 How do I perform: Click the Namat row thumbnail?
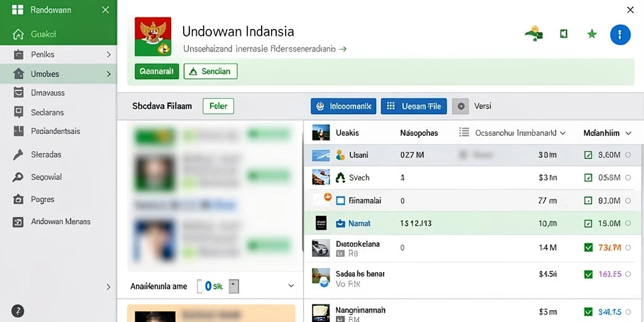pos(321,223)
